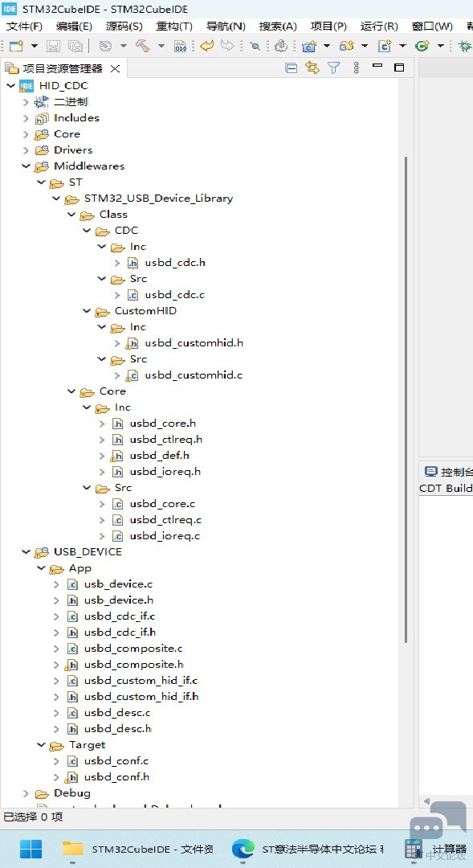This screenshot has width=473, height=868.
Task: Open the 重构(T) menu
Action: 174,26
